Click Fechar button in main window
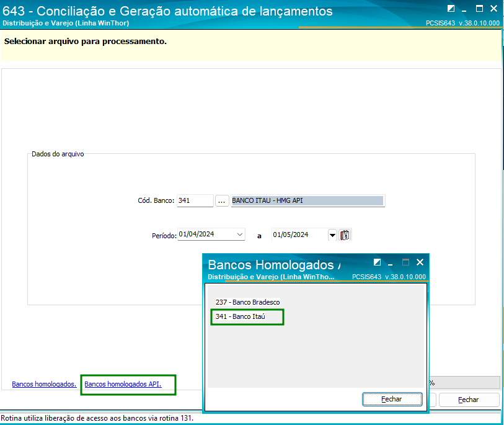This screenshot has width=504, height=425. (x=469, y=400)
